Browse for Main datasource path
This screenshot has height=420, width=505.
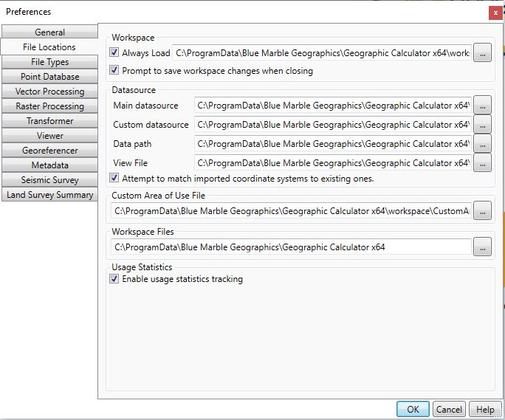tap(482, 106)
